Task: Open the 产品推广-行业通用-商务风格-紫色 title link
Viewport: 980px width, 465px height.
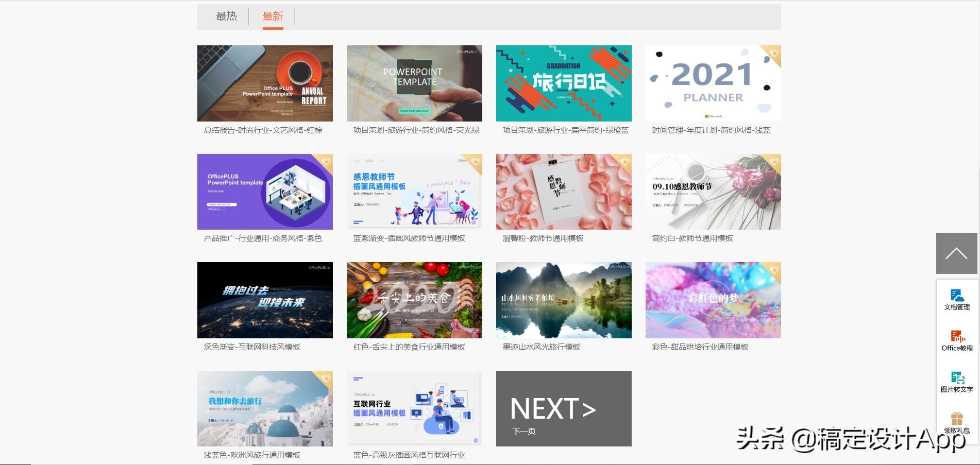Action: [263, 238]
